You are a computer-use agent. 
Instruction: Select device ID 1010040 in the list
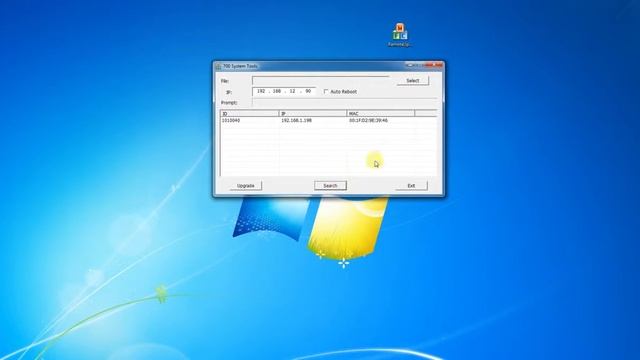pyautogui.click(x=231, y=121)
